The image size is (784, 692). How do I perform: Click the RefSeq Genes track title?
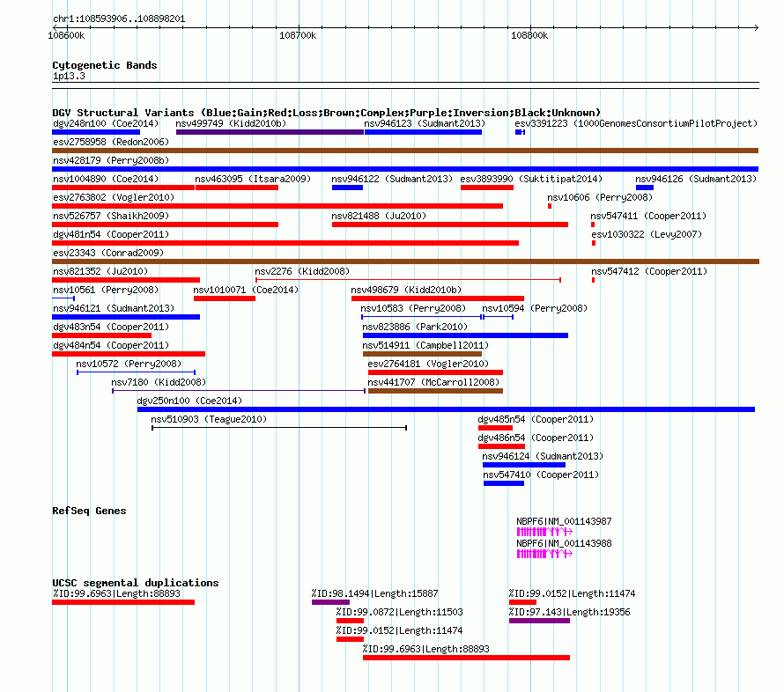[x=89, y=511]
